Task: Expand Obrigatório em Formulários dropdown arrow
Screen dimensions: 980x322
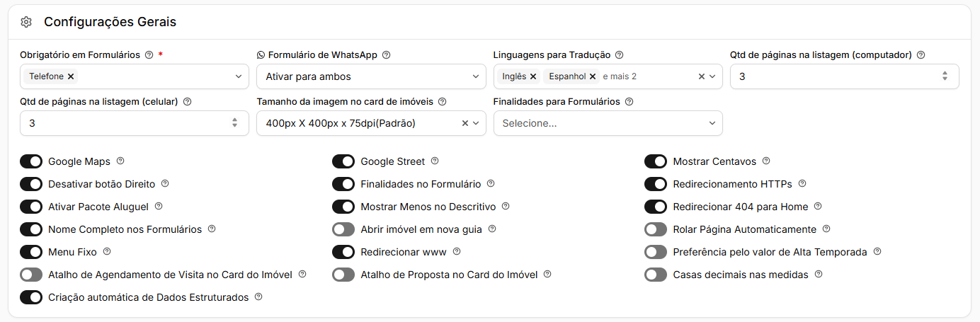Action: click(238, 76)
